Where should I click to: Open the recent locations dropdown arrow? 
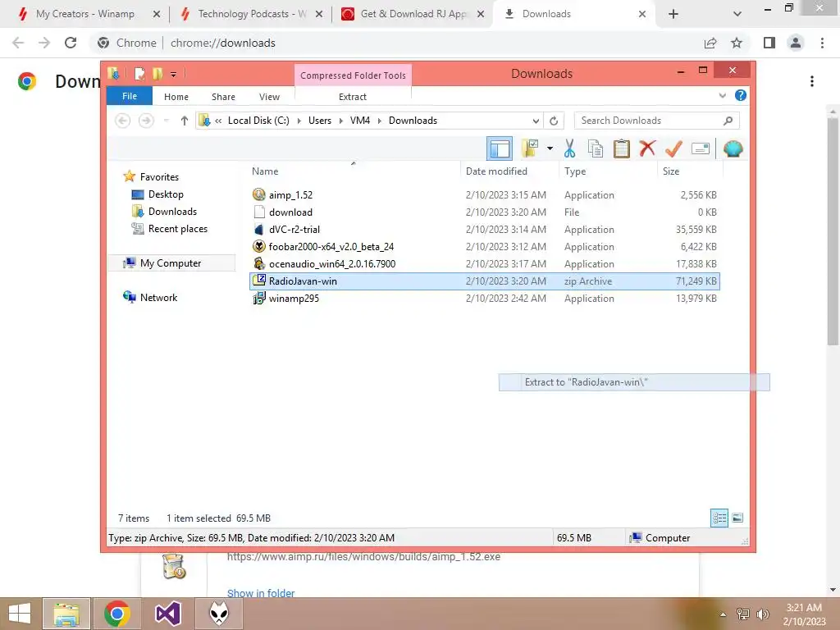166,121
